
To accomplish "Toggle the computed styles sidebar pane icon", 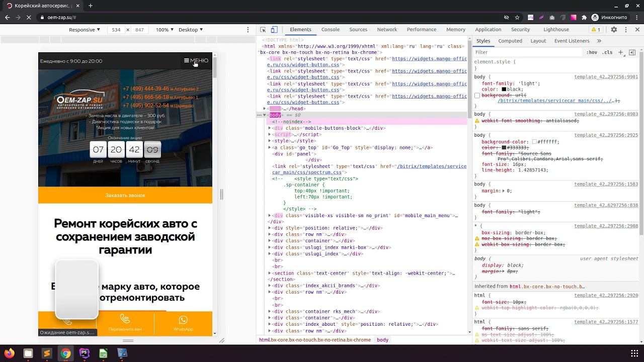I will pyautogui.click(x=632, y=52).
